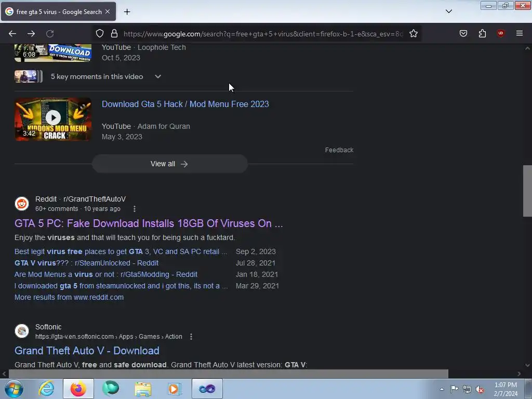View site security padlock info
The height and width of the screenshot is (399, 532).
pyautogui.click(x=114, y=34)
